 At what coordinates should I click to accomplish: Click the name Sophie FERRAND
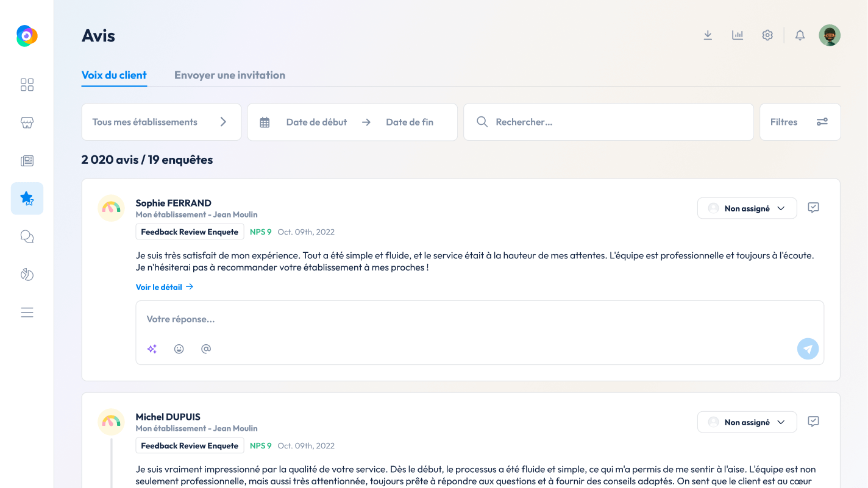(174, 203)
